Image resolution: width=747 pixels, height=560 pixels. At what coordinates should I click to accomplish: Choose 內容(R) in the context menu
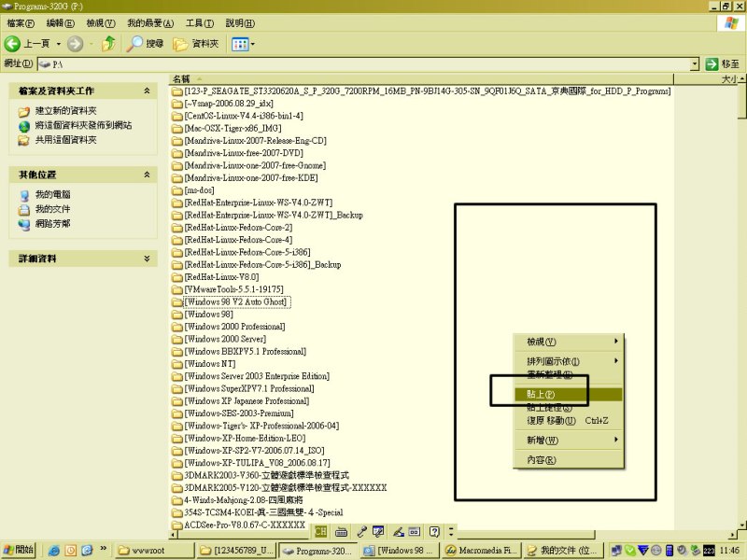click(x=569, y=459)
